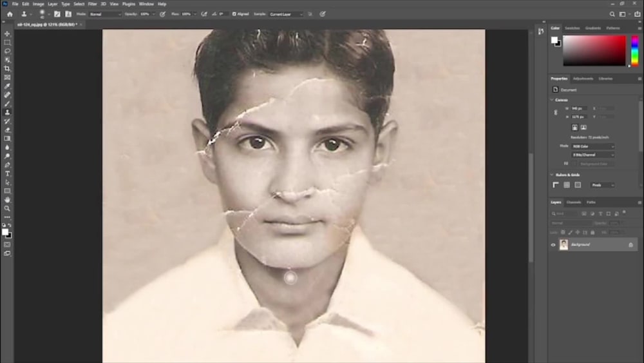Open the 8 Bits/Channel dropdown

592,155
